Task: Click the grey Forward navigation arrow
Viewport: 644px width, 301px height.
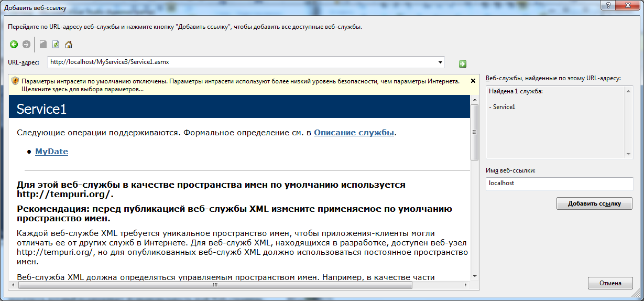Action: click(26, 45)
